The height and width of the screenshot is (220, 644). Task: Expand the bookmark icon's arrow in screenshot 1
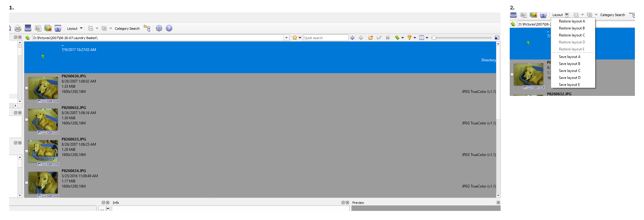[x=111, y=28]
